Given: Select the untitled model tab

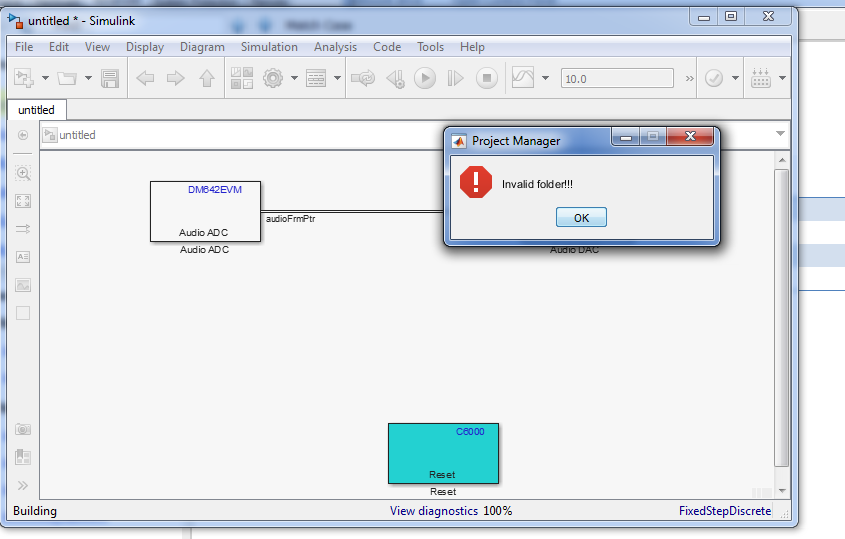Looking at the screenshot, I should (x=37, y=110).
